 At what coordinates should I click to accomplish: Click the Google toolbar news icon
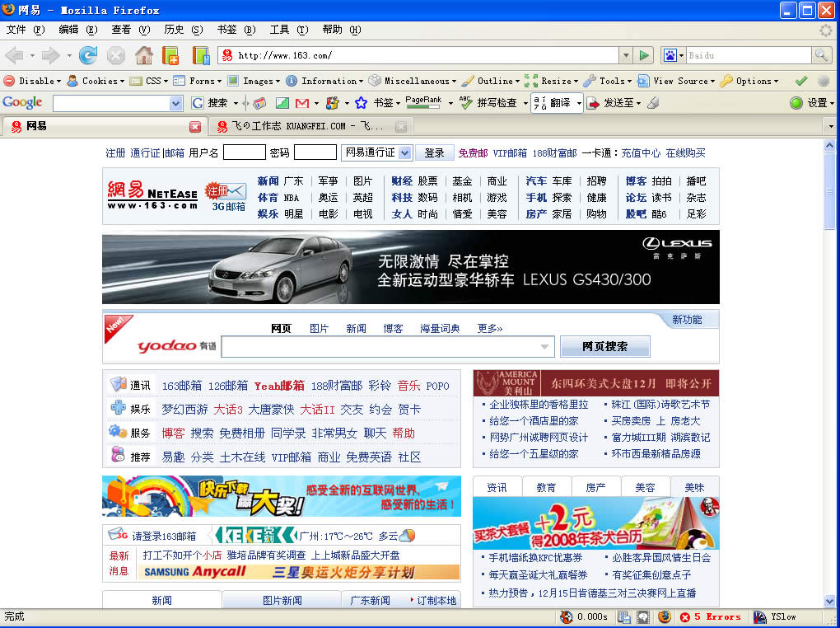pyautogui.click(x=259, y=103)
